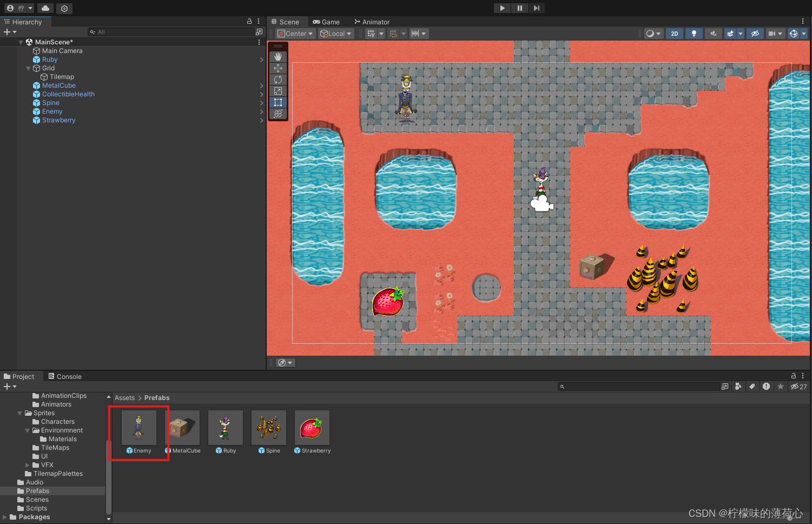Screen dimensions: 812x524
Task: Select the Hand tool in the Scene toolbar
Action: [x=278, y=56]
